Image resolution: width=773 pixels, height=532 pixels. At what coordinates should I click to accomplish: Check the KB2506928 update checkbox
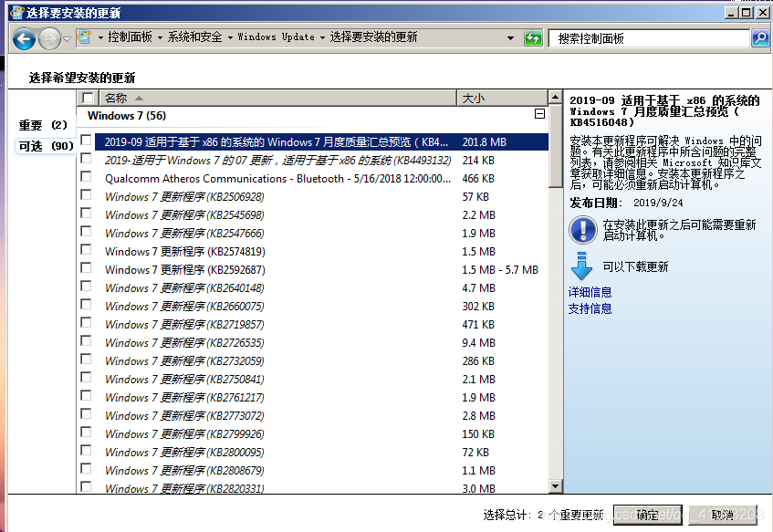click(86, 194)
